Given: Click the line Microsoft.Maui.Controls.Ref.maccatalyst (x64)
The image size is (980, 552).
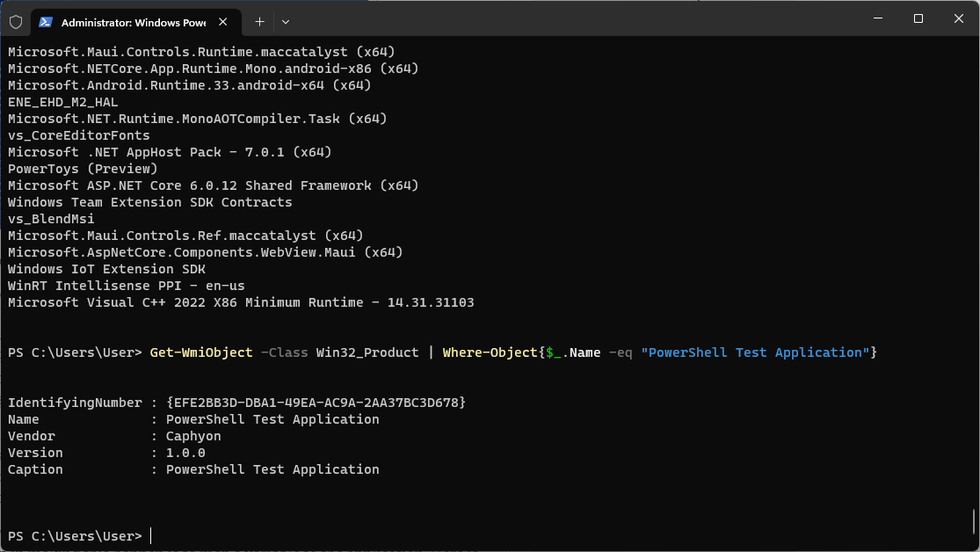Looking at the screenshot, I should pos(185,236).
